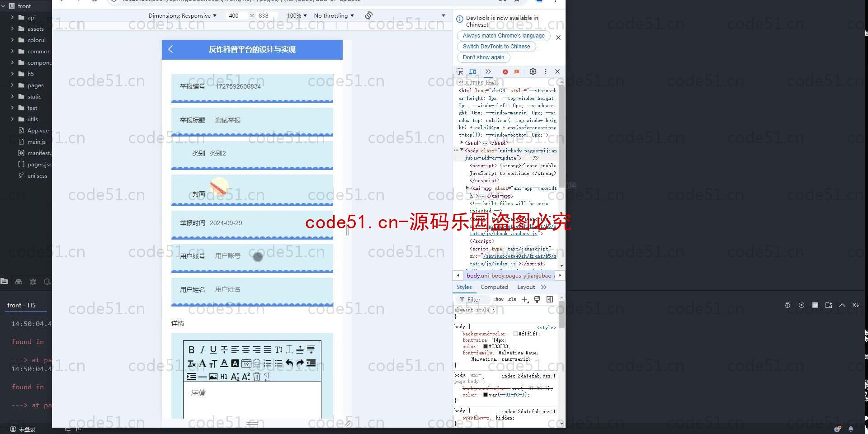
Task: Insert image into the detail editor
Action: 213,377
